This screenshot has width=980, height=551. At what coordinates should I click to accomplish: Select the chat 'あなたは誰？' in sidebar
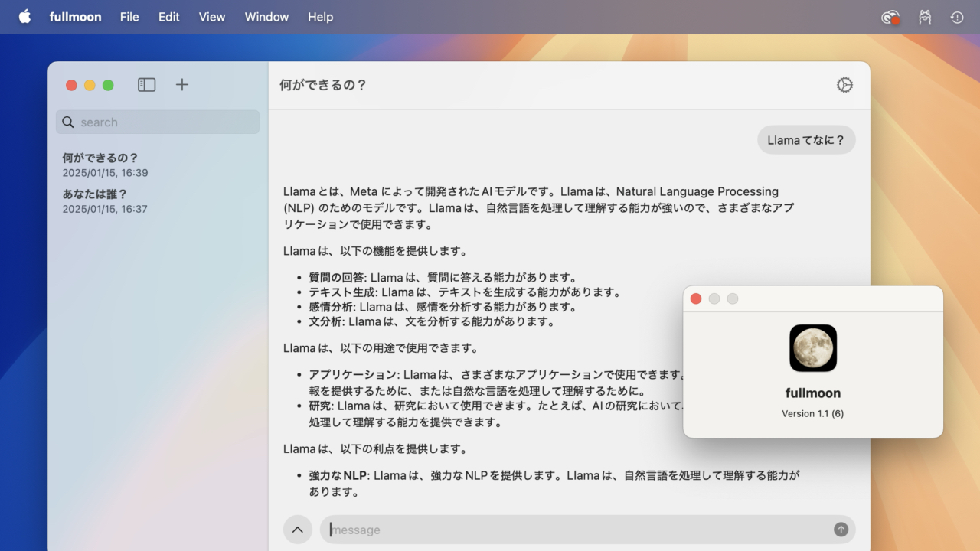[157, 201]
